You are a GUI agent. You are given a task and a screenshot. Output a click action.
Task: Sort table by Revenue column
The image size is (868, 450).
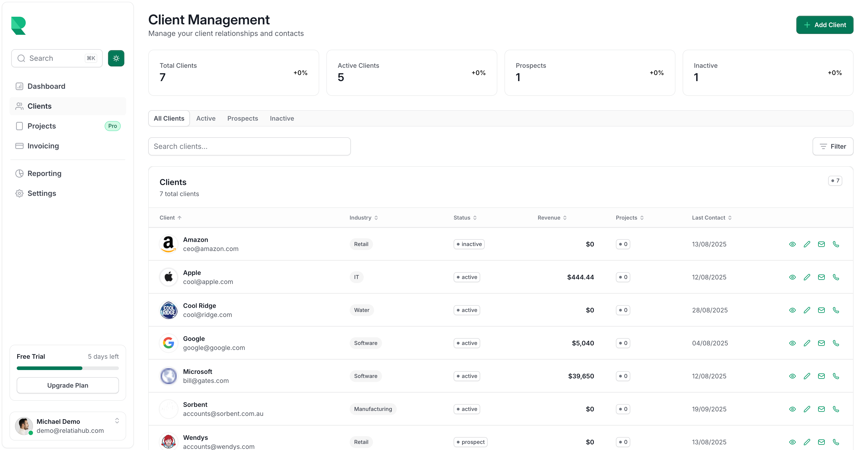tap(552, 218)
